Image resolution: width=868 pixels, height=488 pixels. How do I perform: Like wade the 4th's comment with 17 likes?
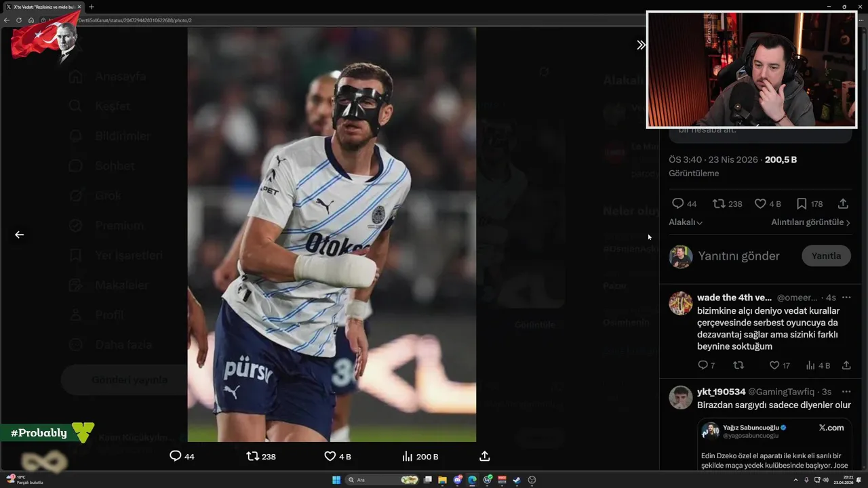(774, 365)
